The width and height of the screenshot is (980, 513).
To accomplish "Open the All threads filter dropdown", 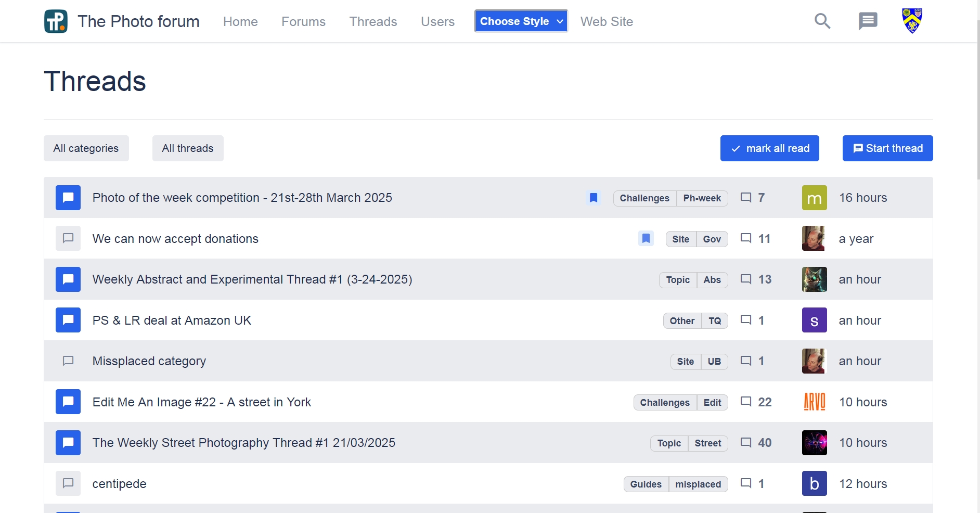I will click(x=188, y=148).
